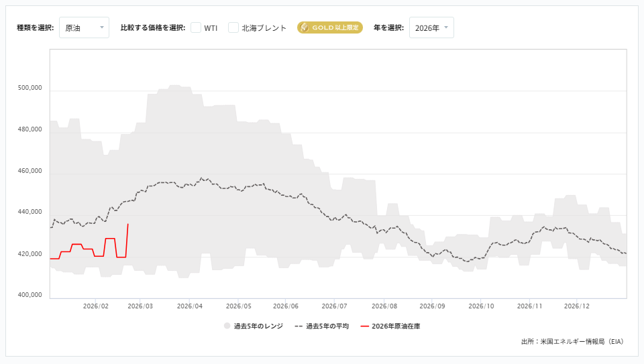Click the 2026/12 x-axis label

tap(577, 306)
